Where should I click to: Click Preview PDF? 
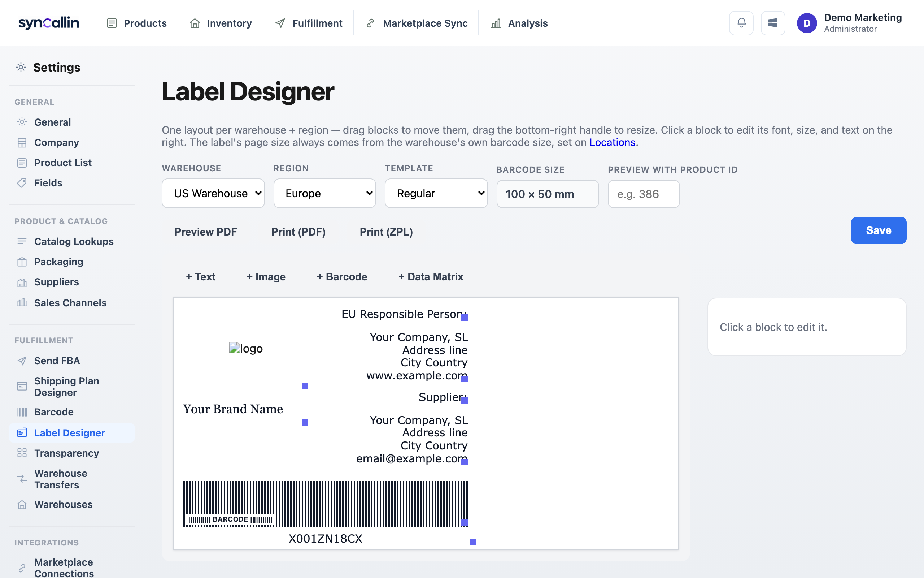click(205, 232)
